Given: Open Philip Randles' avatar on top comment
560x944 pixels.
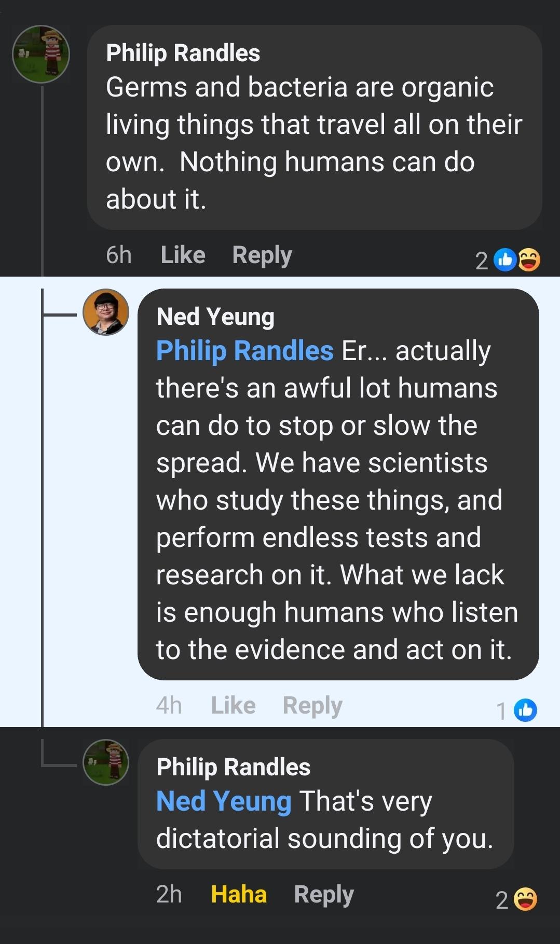Looking at the screenshot, I should [x=41, y=54].
